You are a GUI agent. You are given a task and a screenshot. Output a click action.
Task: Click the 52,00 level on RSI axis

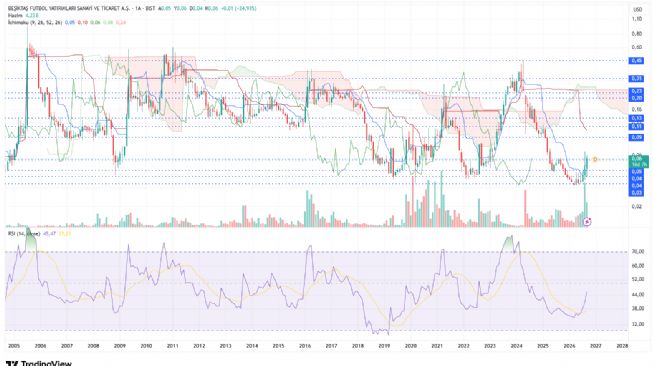tap(638, 279)
